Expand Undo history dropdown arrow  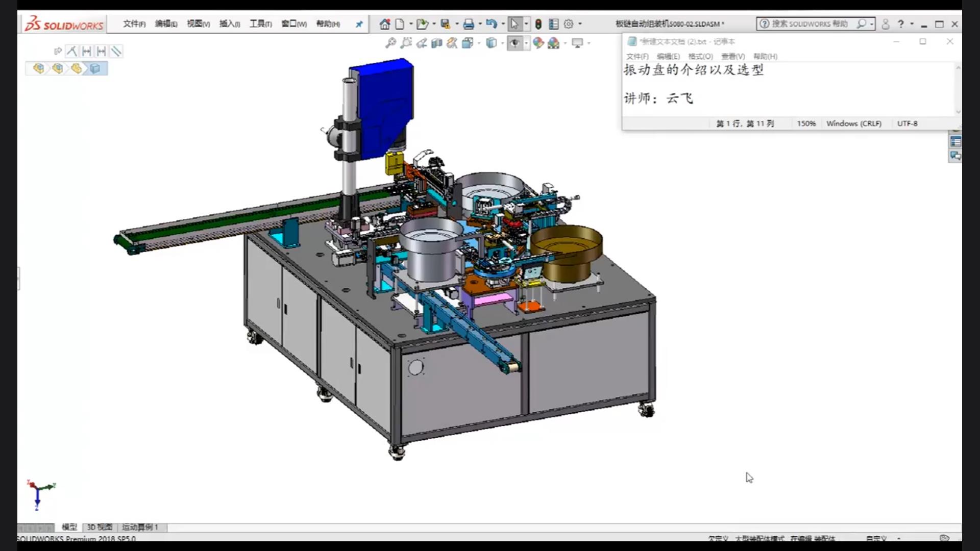[503, 24]
